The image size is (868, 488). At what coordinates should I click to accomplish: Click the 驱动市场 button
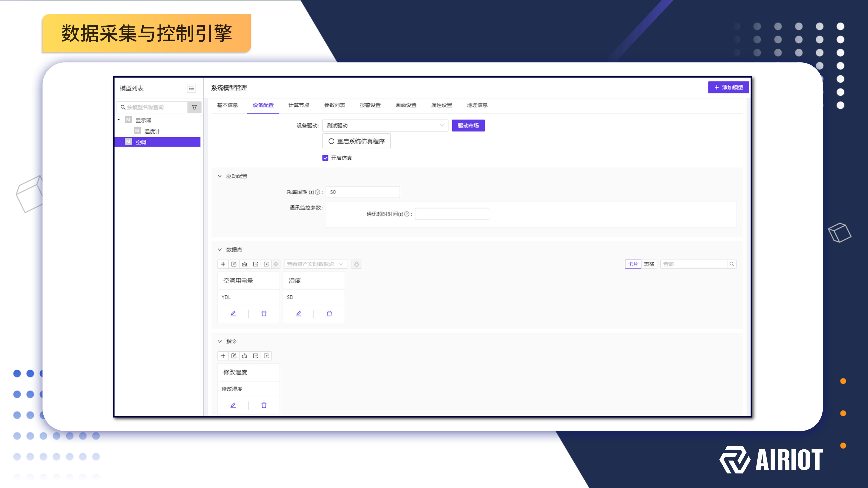[x=468, y=125]
